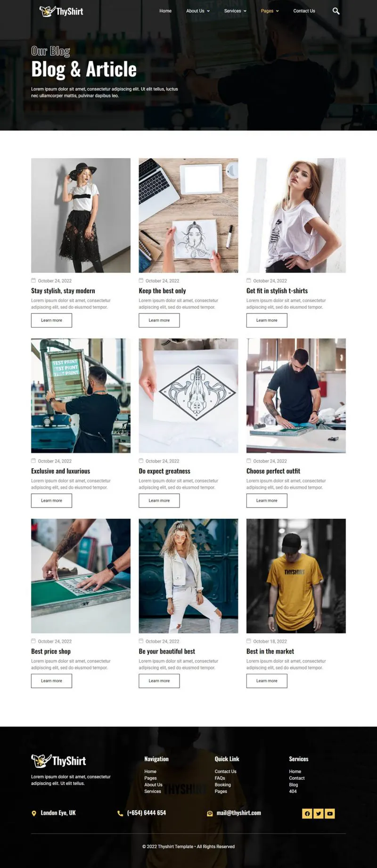Image resolution: width=377 pixels, height=868 pixels.
Task: Open the Keep the best only article title
Action: click(x=162, y=291)
